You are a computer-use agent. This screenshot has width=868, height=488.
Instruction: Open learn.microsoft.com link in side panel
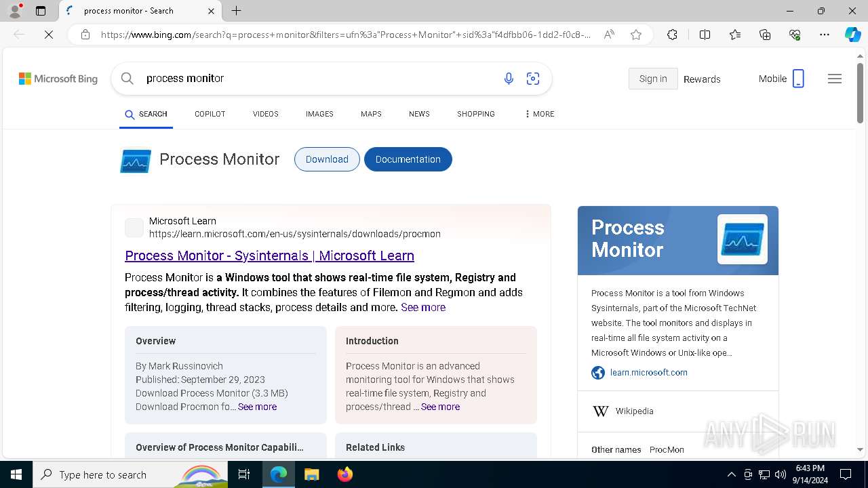click(648, 373)
